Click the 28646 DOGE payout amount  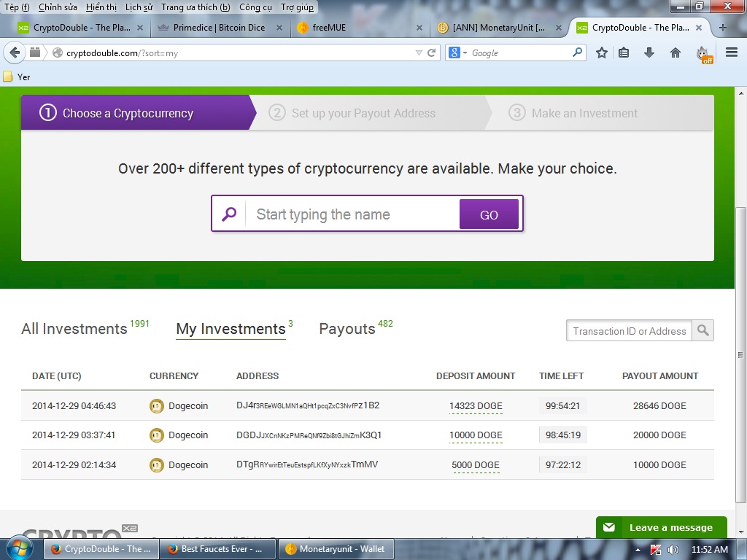[x=659, y=405]
